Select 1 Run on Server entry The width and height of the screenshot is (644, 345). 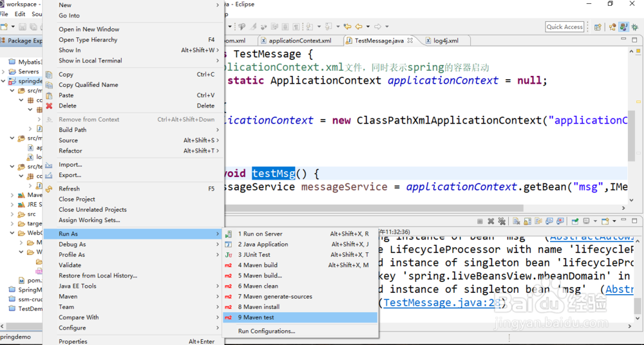(x=300, y=234)
